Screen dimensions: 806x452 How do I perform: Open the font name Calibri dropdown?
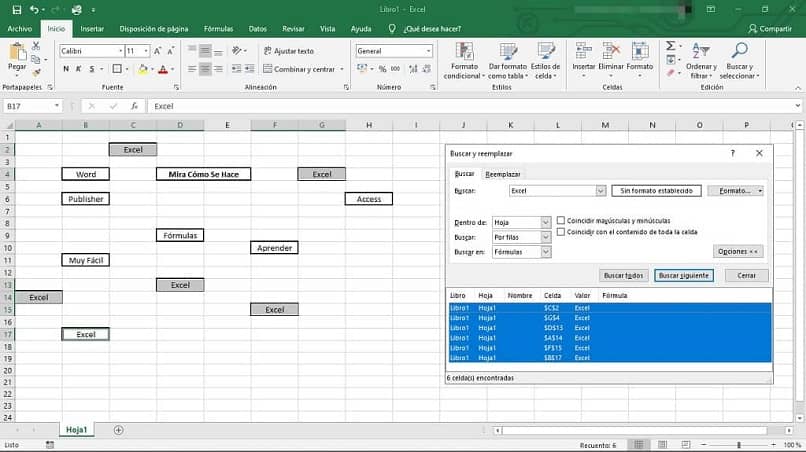pyautogui.click(x=120, y=51)
